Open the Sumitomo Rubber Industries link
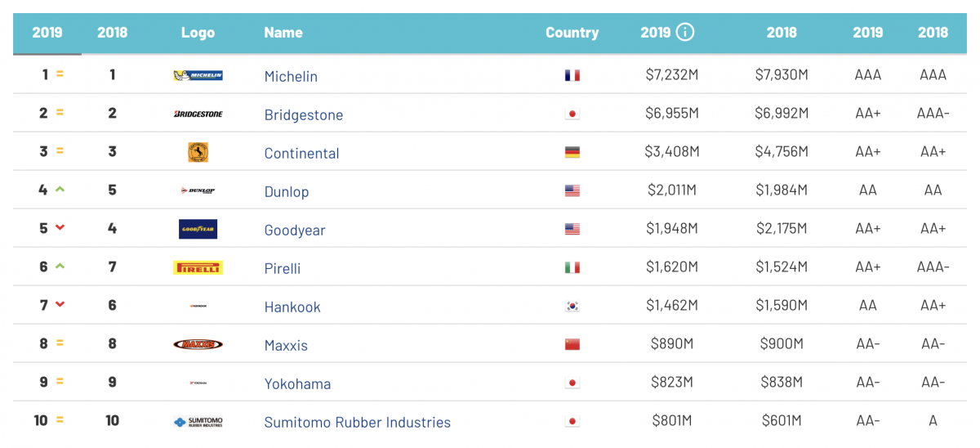 (x=358, y=422)
